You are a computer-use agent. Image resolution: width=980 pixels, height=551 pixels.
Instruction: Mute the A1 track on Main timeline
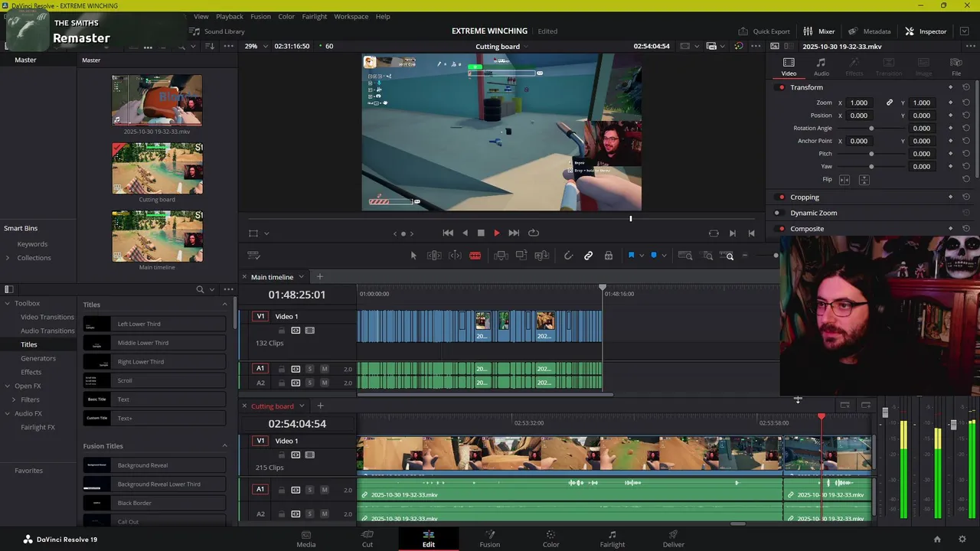tap(325, 369)
